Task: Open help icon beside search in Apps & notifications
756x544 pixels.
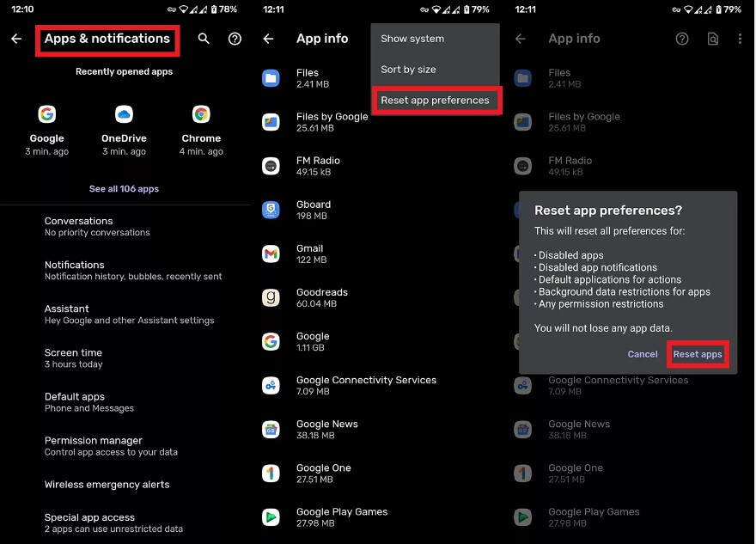Action: pyautogui.click(x=235, y=39)
